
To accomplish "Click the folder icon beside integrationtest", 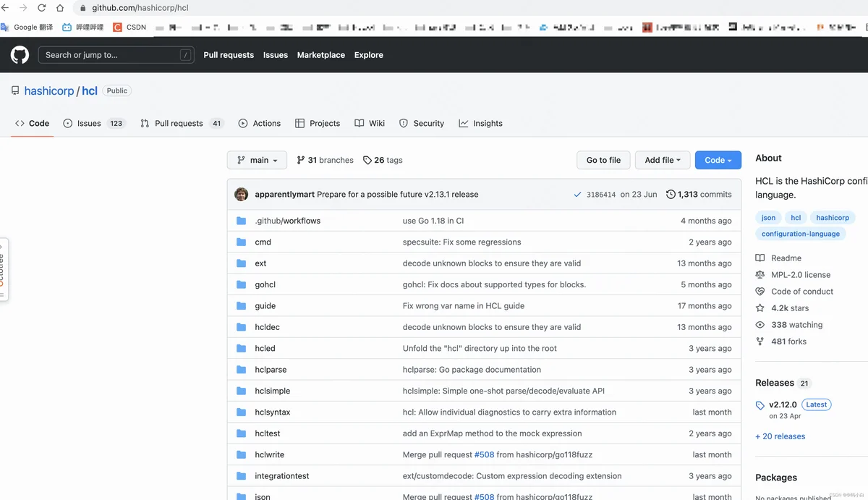I will 242,476.
